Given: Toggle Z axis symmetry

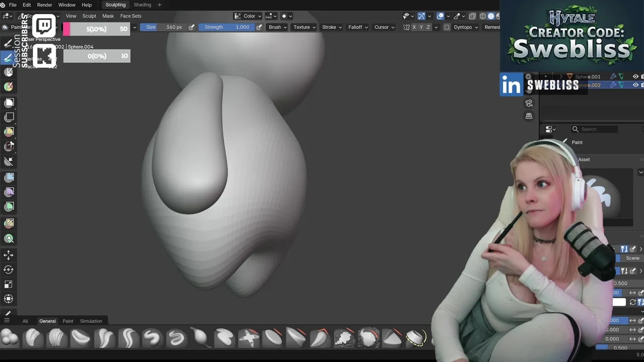Looking at the screenshot, I should click(428, 27).
